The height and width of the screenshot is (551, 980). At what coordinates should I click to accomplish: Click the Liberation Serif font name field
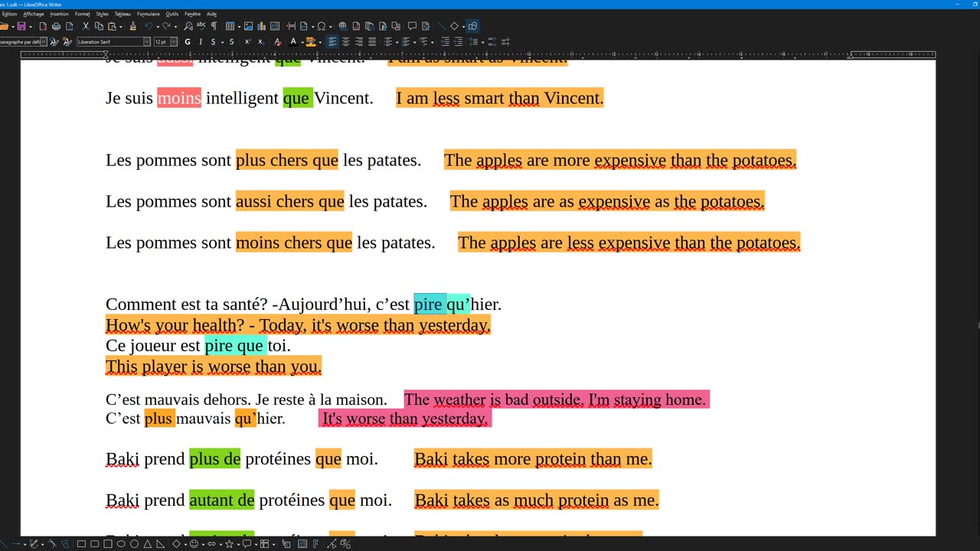pos(109,42)
